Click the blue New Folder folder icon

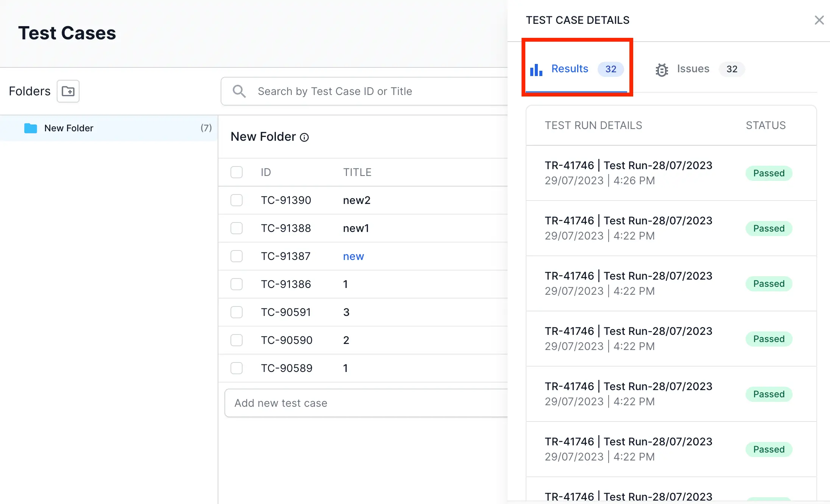pos(31,128)
